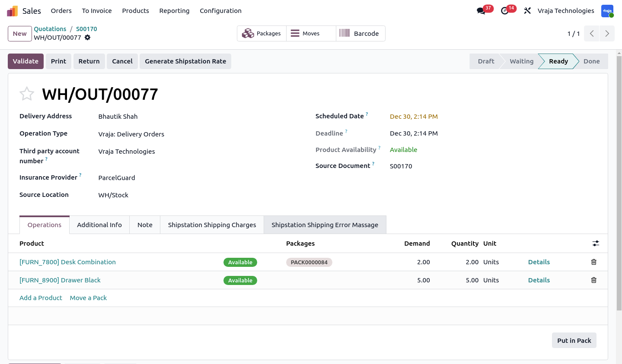The height and width of the screenshot is (364, 622).
Task: Open the gear actions menu beside WH/OUT/00077
Action: [x=88, y=38]
